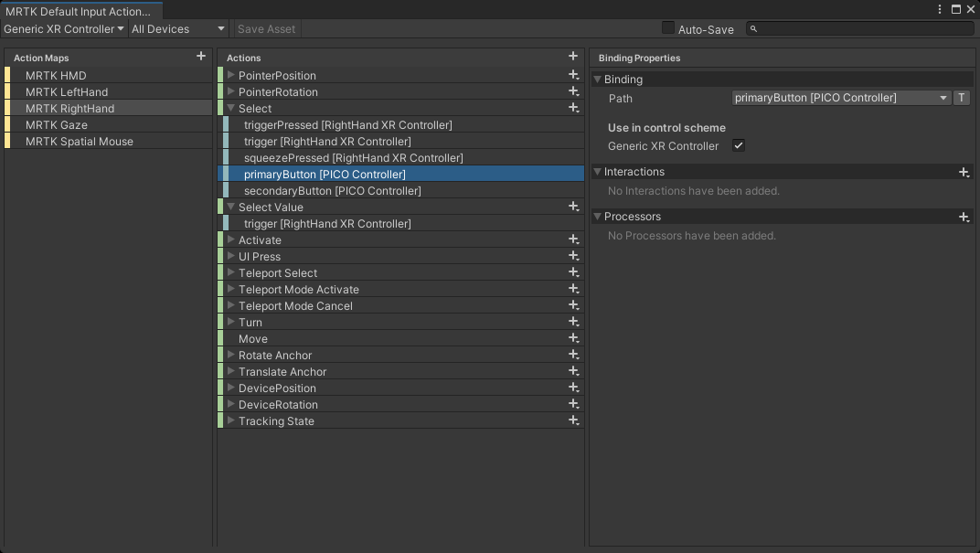
Task: Add binding to DeviceRotation action
Action: pyautogui.click(x=573, y=404)
